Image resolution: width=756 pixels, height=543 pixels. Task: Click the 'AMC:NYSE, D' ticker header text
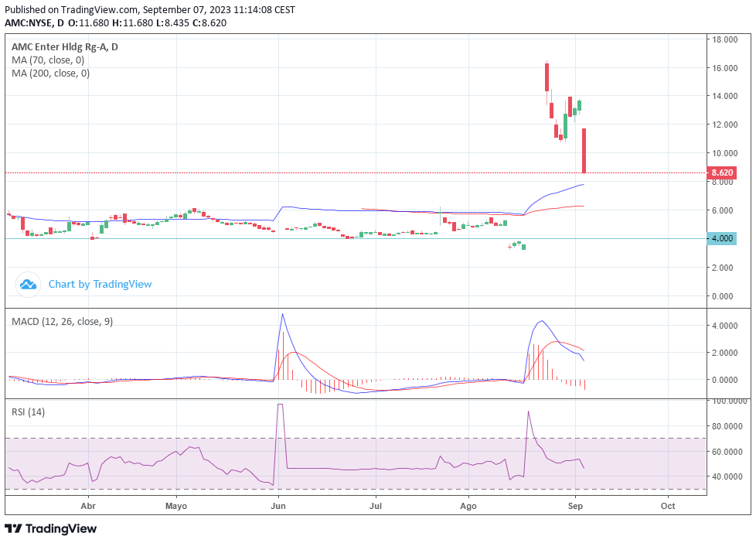(x=34, y=22)
